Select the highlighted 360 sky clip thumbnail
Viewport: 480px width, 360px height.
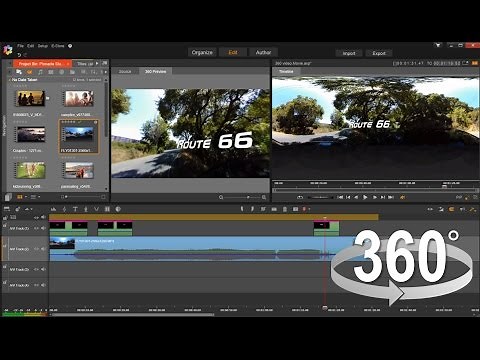pyautogui.click(x=79, y=134)
